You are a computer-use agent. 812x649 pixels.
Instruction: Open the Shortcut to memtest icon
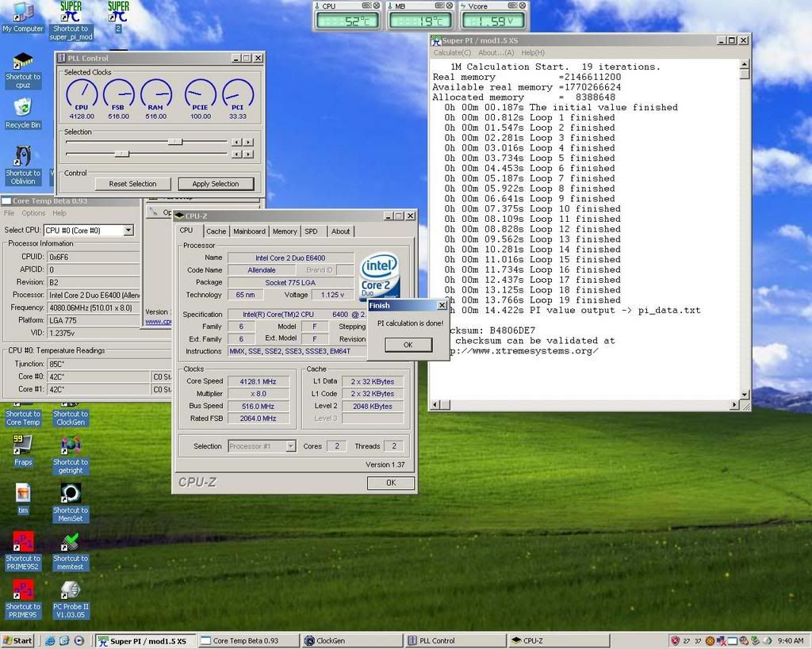[x=71, y=543]
